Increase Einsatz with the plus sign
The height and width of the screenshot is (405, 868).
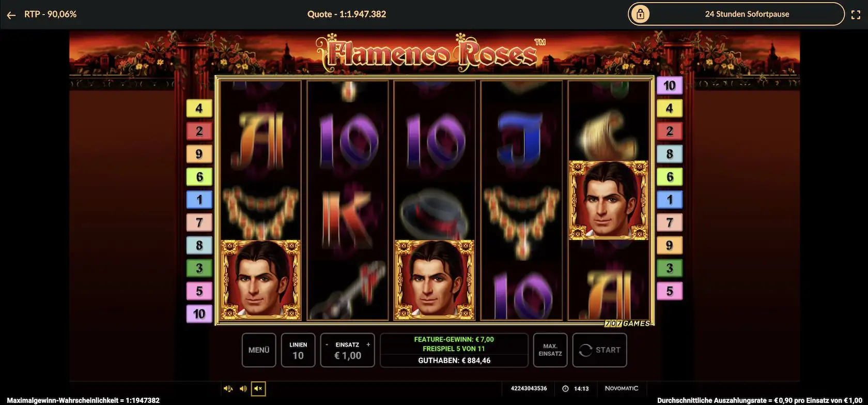click(368, 344)
